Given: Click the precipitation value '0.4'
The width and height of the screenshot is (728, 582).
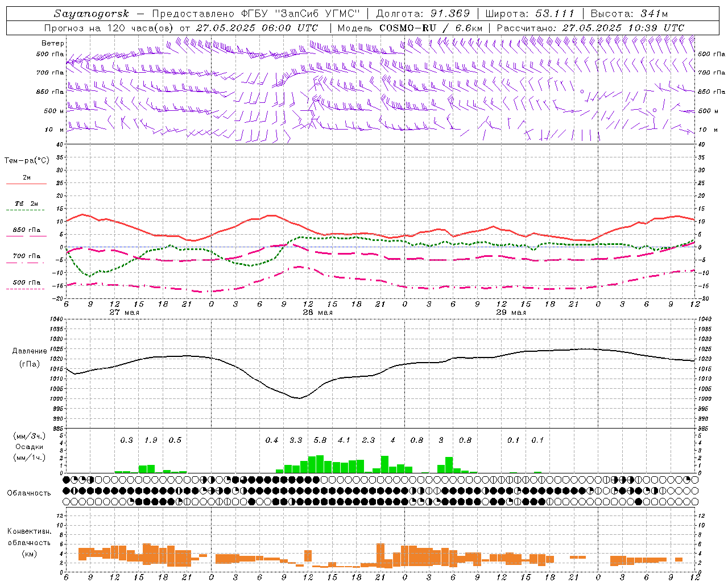Looking at the screenshot, I should 272,440.
